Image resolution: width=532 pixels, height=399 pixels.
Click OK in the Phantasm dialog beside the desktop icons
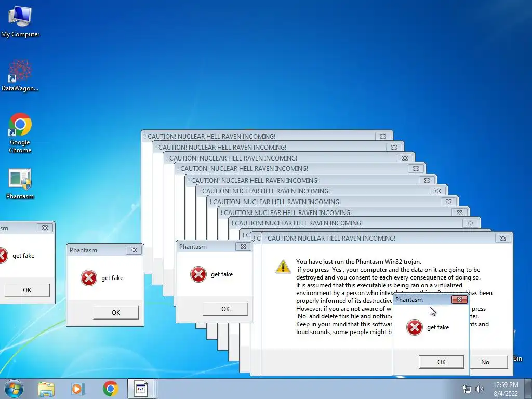116,312
